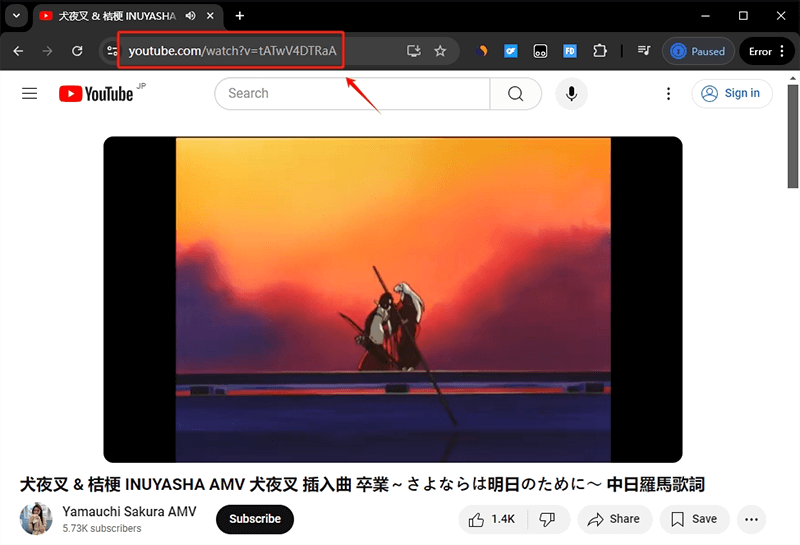
Task: Open the YouTube hamburger guide menu
Action: coord(30,93)
